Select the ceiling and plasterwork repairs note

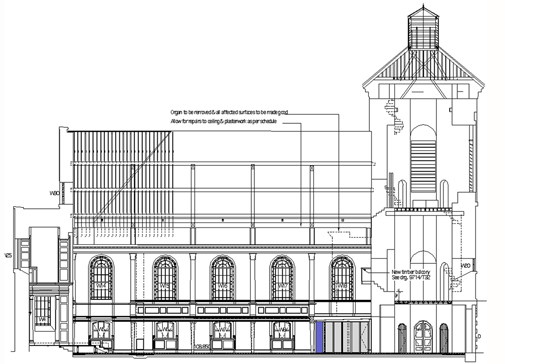(224, 122)
